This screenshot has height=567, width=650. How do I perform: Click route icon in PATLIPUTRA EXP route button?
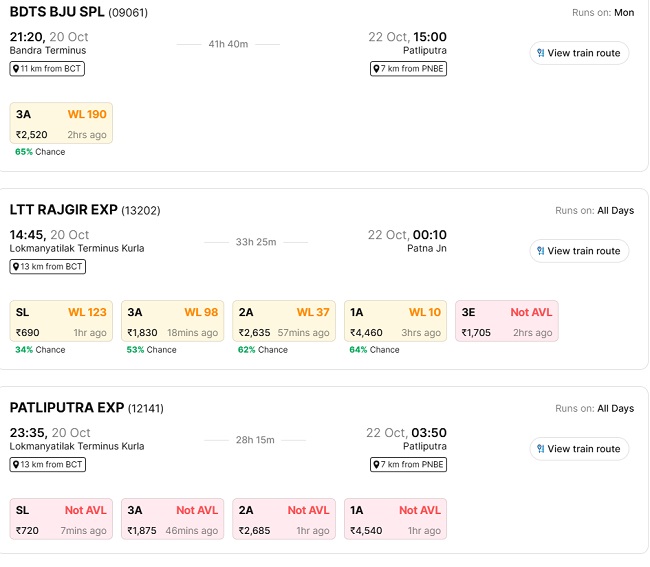point(541,449)
